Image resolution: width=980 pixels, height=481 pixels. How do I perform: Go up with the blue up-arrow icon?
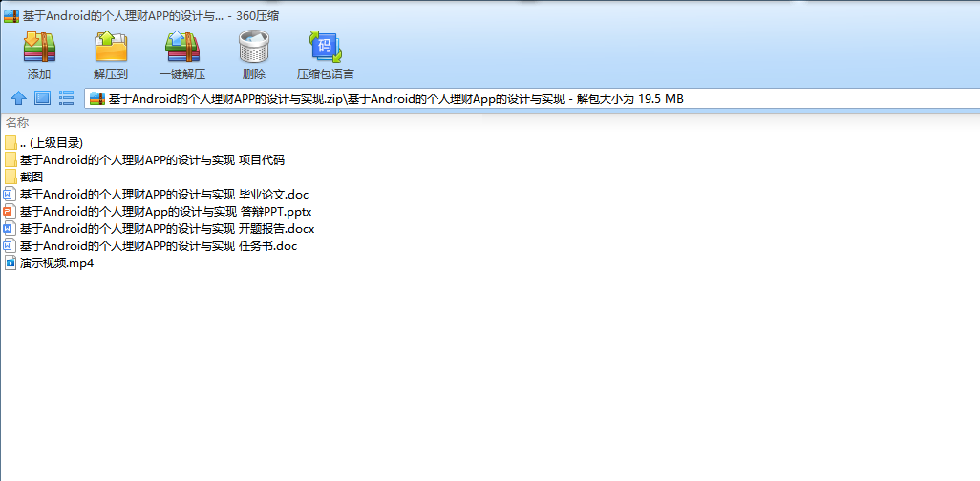[19, 98]
